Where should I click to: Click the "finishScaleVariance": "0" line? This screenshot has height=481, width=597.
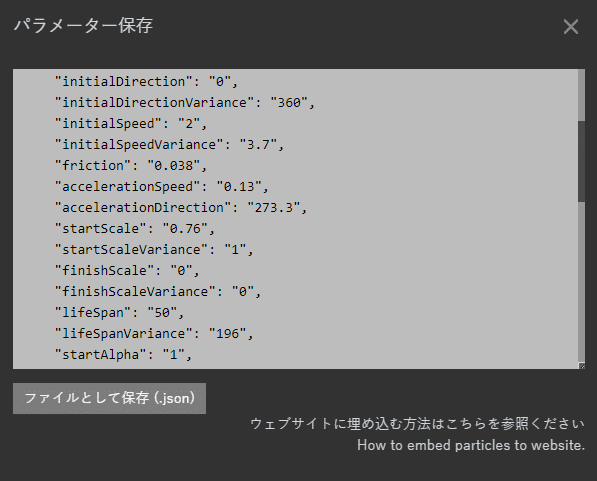pos(158,291)
